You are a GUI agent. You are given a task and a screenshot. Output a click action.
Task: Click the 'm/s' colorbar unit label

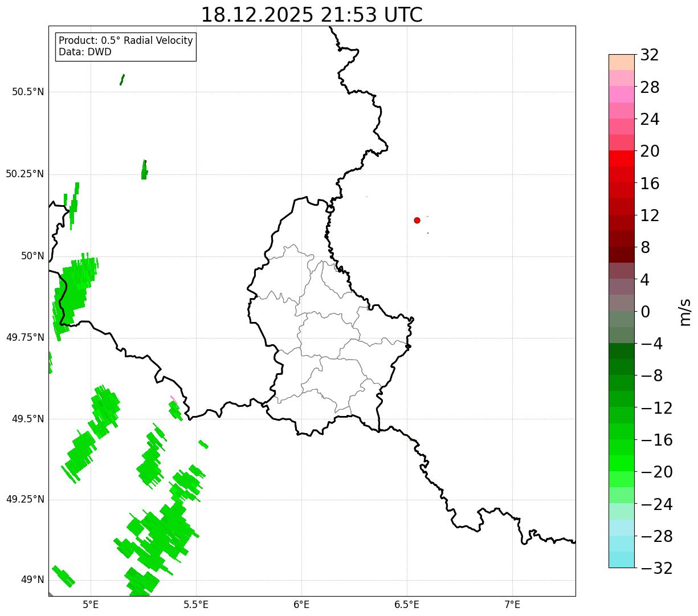pos(685,312)
